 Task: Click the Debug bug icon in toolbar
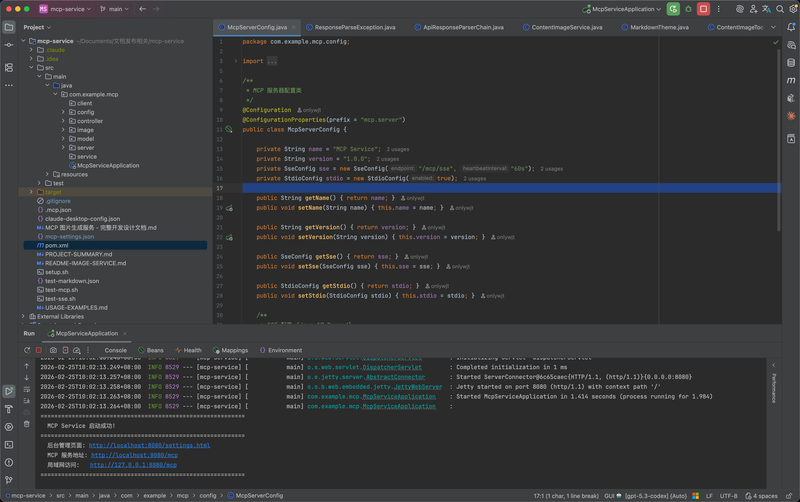[x=689, y=9]
